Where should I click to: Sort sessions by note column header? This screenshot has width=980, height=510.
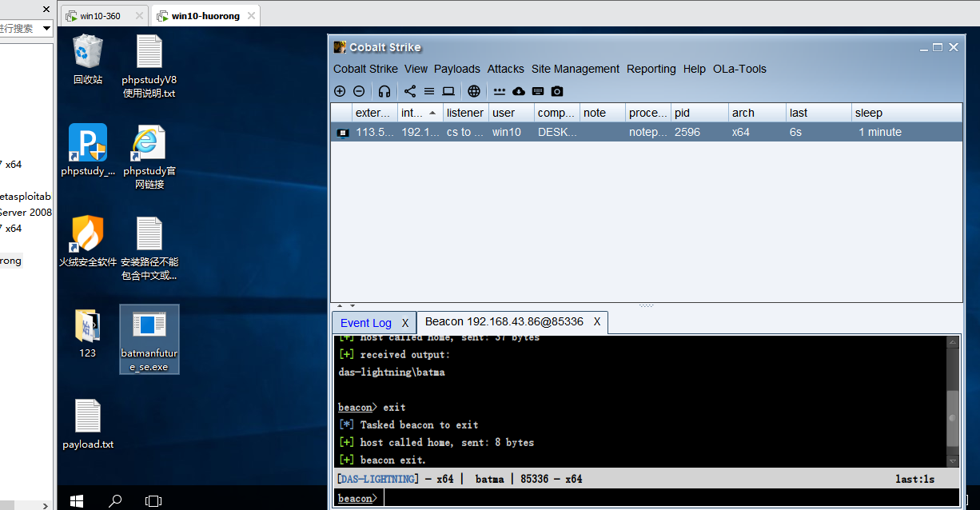pyautogui.click(x=602, y=113)
